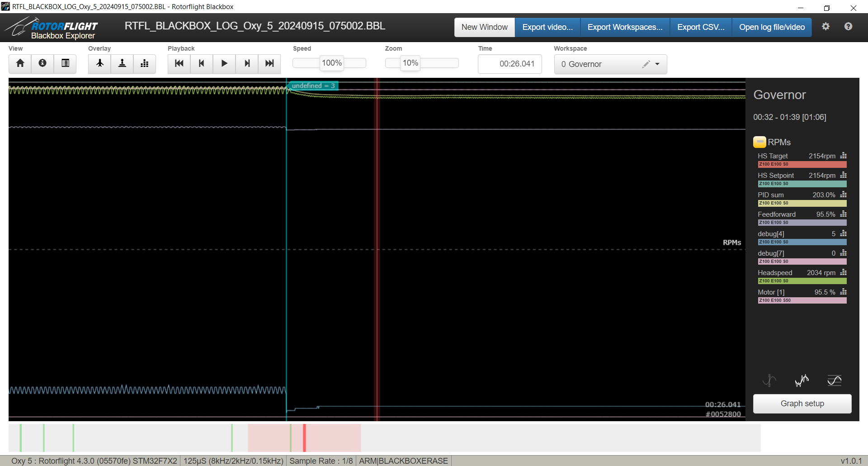Image resolution: width=868 pixels, height=466 pixels.
Task: Click Export CSV... in the top bar
Action: [x=701, y=27]
